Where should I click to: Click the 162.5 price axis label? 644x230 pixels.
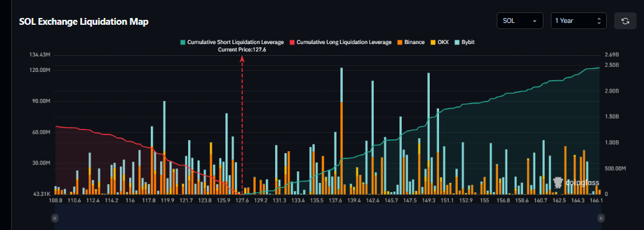pos(560,200)
